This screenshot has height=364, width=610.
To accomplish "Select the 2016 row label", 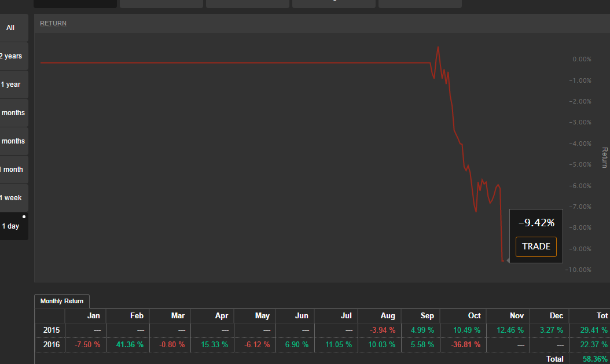I will [50, 344].
